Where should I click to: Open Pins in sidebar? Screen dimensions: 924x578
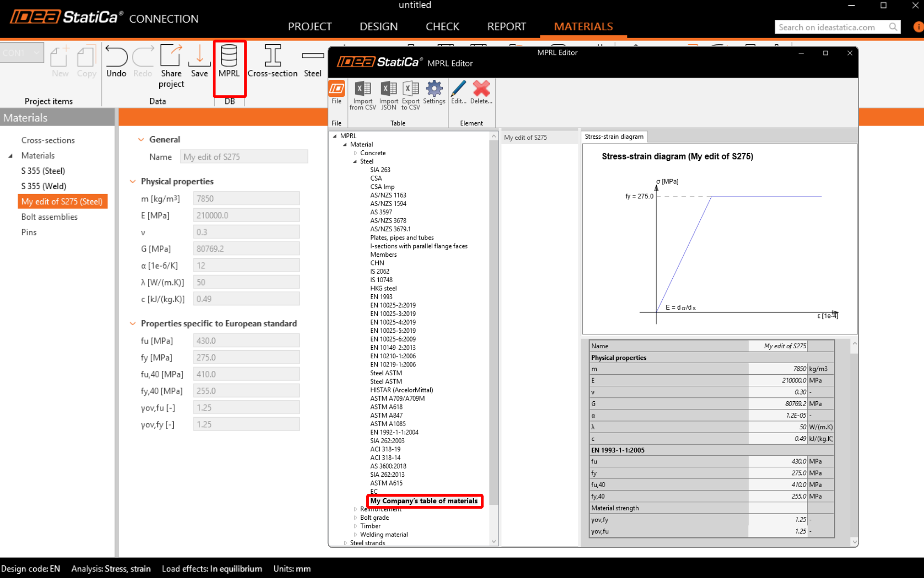coord(29,233)
